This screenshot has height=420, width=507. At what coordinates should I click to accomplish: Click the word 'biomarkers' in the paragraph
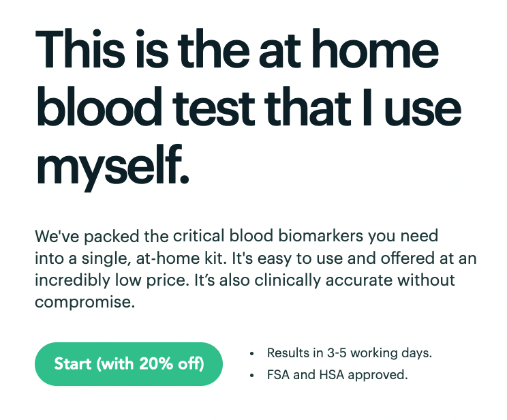321,235
